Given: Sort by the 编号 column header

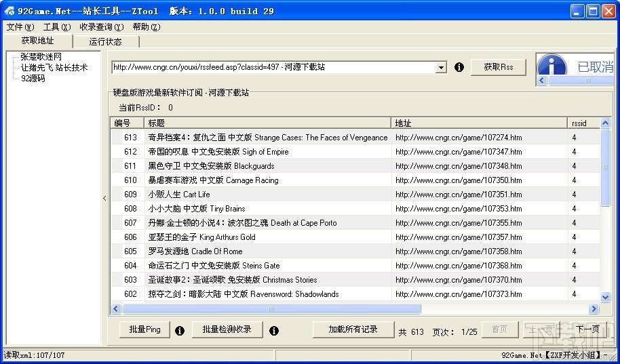Looking at the screenshot, I should (128, 123).
